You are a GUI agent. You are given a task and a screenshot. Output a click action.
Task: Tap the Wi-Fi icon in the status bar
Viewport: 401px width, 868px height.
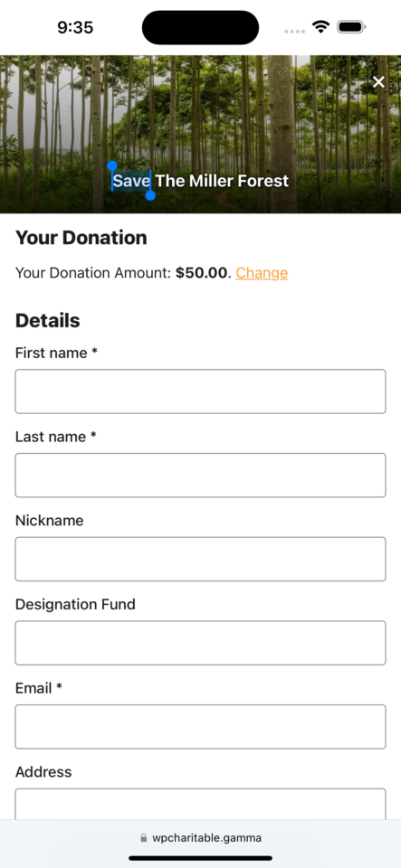click(320, 26)
